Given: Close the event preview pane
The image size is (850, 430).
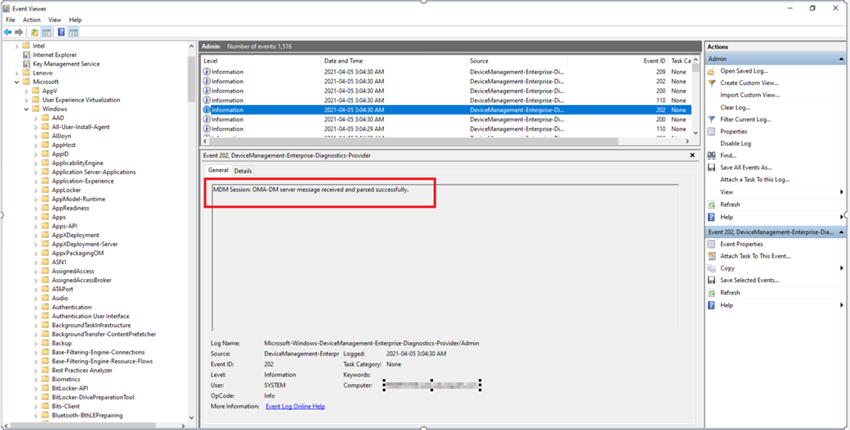Looking at the screenshot, I should tap(692, 155).
